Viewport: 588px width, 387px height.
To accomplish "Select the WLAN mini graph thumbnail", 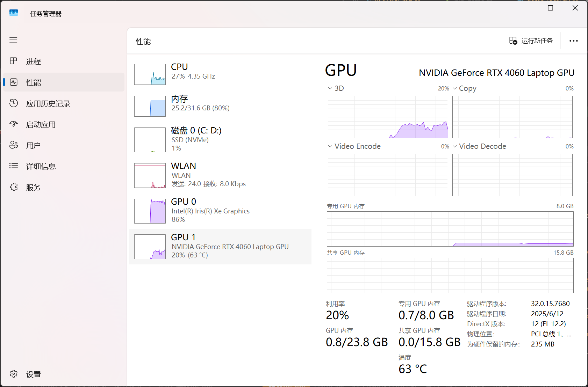I will point(150,175).
